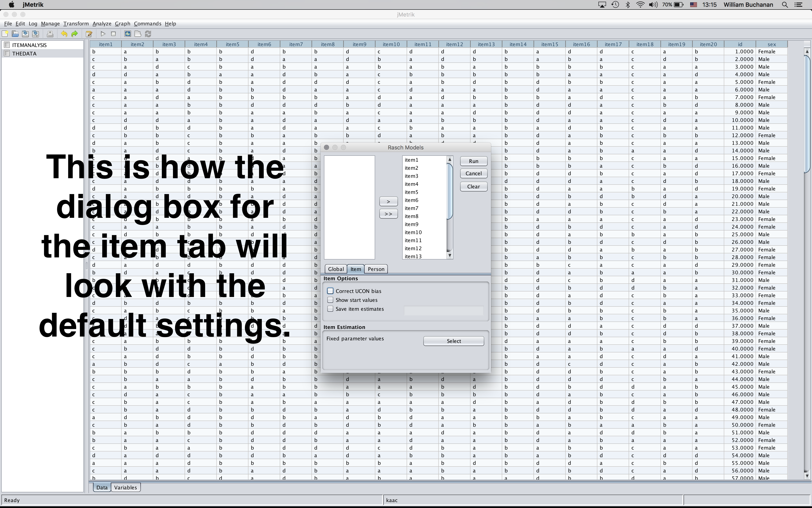
Task: Click the sex column header
Action: click(x=771, y=44)
